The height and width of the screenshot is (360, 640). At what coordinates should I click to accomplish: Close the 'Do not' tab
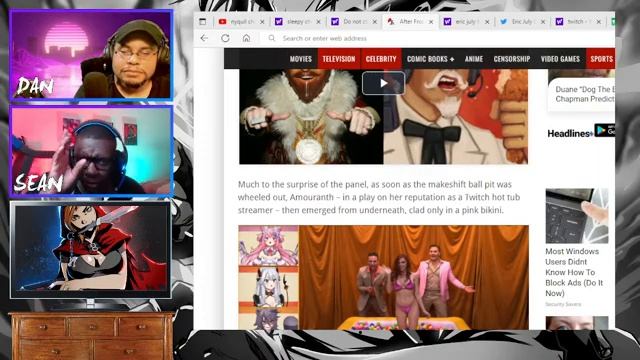(x=375, y=22)
